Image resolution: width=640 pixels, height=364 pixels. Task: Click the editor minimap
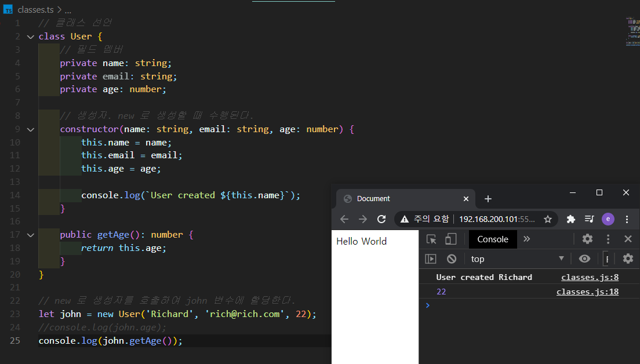632,31
